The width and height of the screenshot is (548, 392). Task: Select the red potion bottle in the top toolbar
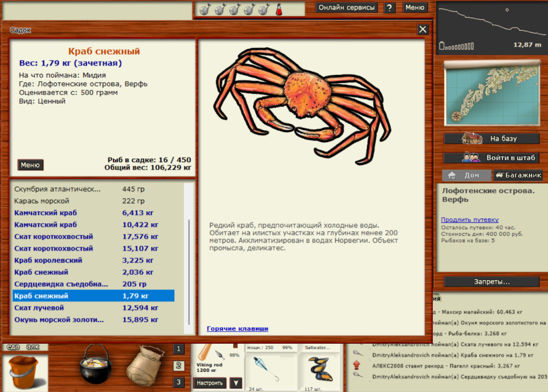278,9
